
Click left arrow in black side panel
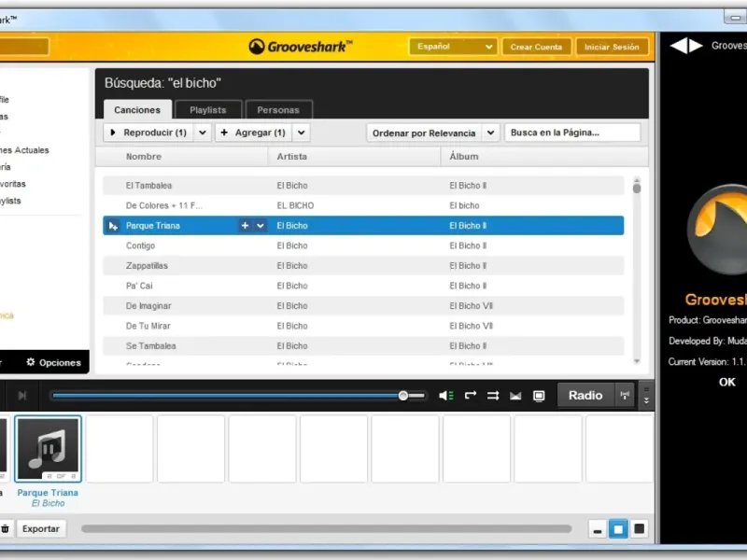coord(679,46)
